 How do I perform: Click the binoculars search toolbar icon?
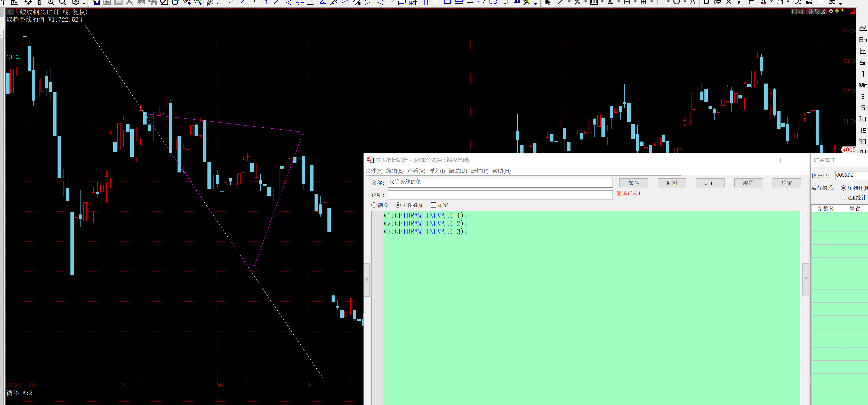coord(141,2)
